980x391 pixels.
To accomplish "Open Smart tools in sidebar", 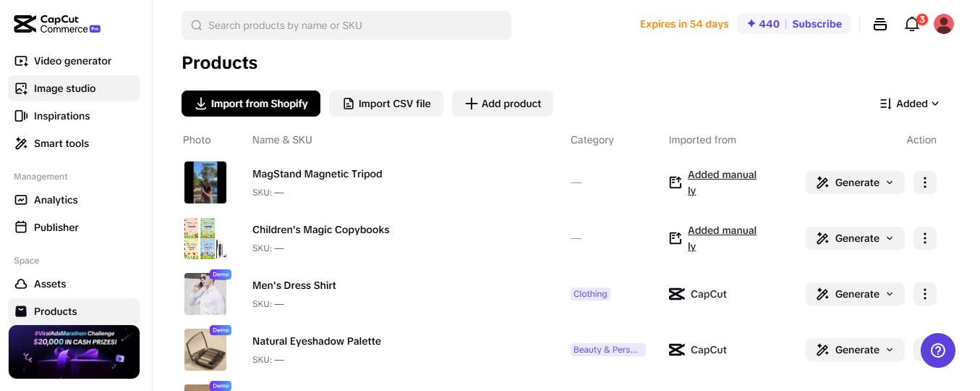I will (x=61, y=143).
